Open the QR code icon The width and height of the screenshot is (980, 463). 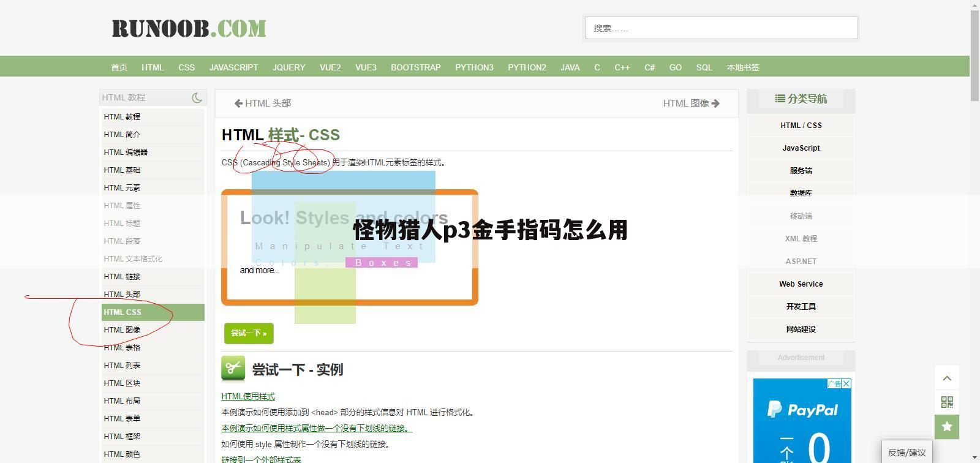click(x=947, y=402)
